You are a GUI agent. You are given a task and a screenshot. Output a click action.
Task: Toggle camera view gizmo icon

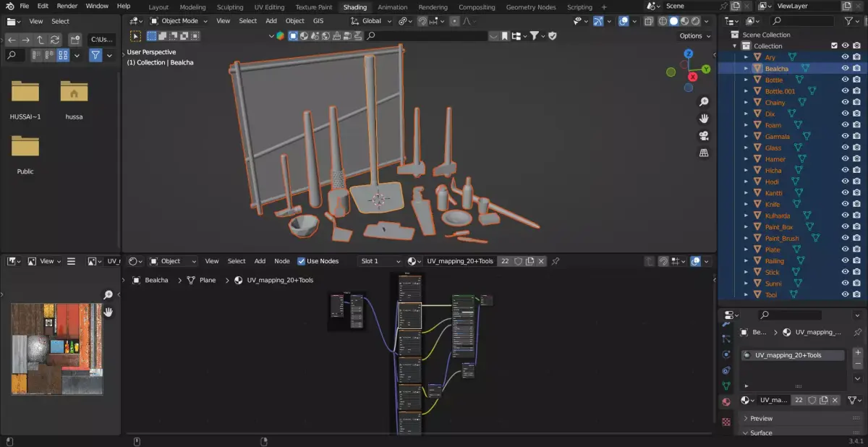(x=704, y=136)
